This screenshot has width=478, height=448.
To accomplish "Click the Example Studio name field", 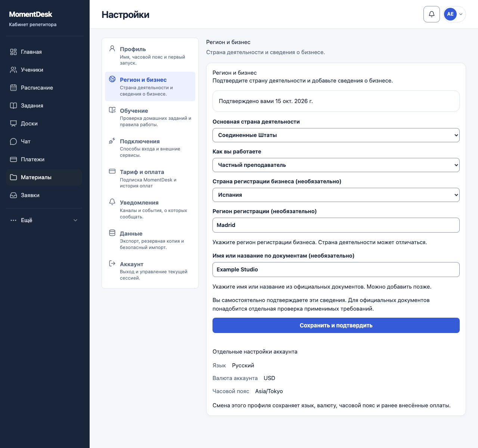I will coord(336,270).
